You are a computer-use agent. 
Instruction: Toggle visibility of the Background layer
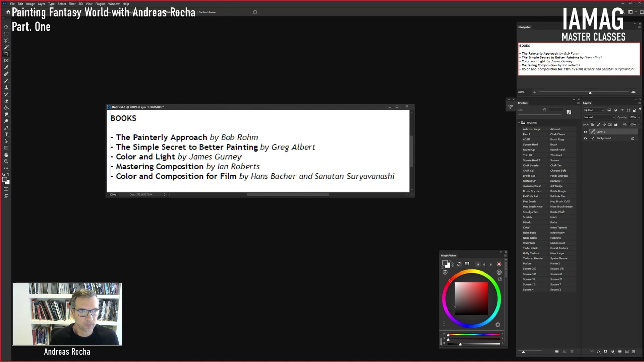585,138
